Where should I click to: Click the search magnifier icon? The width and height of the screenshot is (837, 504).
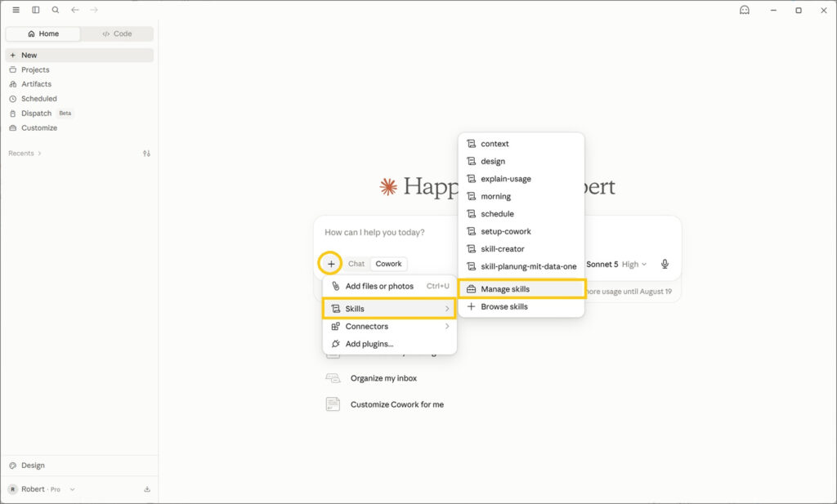point(56,10)
